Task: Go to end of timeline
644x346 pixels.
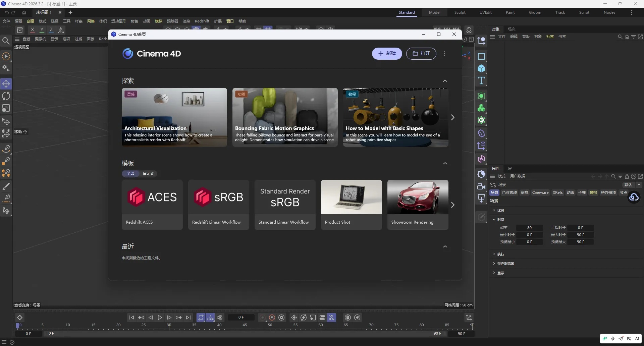Action: 189,318
